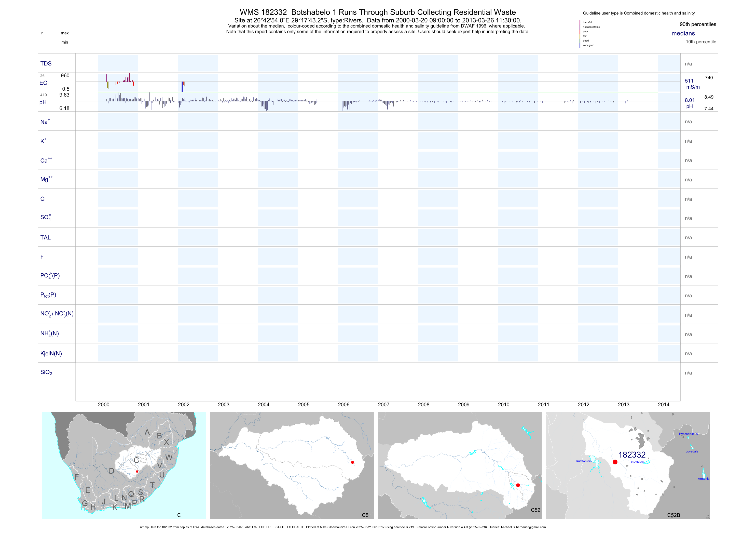This screenshot has width=756, height=535.
Task: Click the red site marker on C52 map
Action: coord(518,485)
